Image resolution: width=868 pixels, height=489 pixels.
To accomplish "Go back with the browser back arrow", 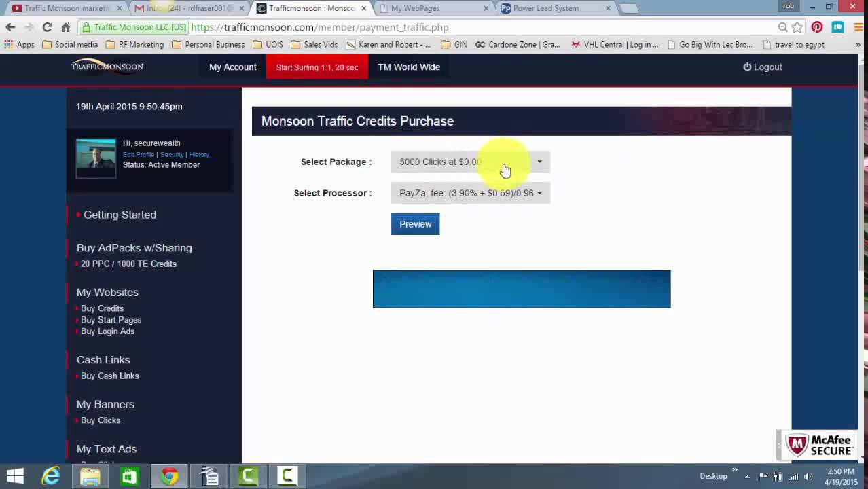I will (x=10, y=27).
